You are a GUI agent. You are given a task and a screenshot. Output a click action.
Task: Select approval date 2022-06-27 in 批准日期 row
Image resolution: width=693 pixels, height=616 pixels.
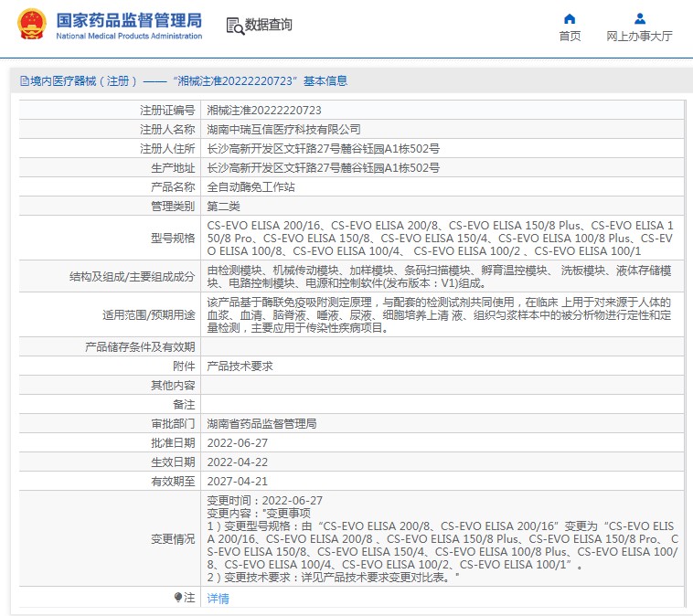238,442
